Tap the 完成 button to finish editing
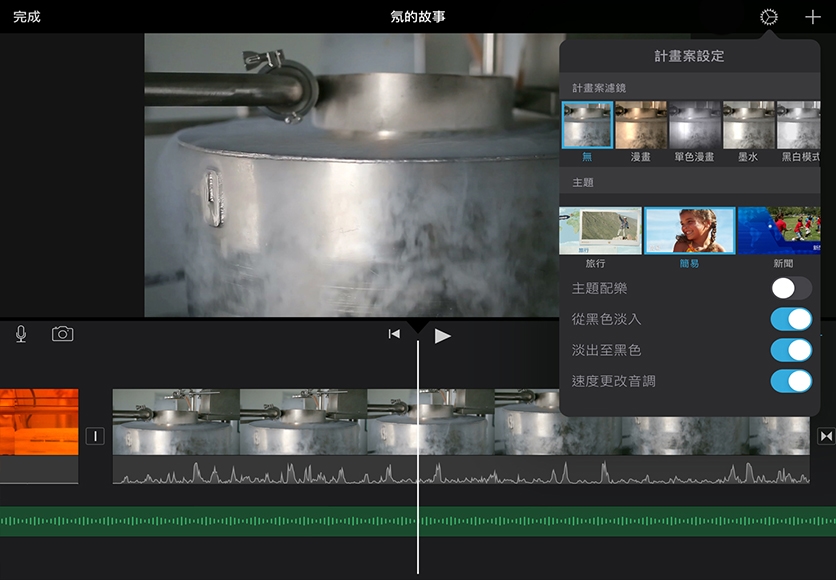The height and width of the screenshot is (580, 836). coord(27,17)
